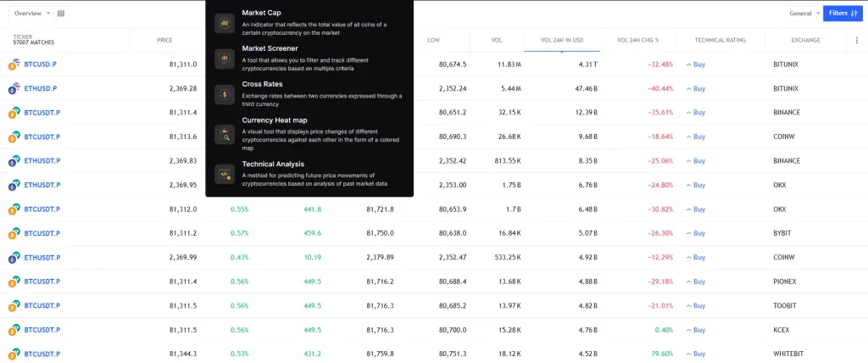
Task: Sort by VOL 24H CHG % header
Action: 638,40
